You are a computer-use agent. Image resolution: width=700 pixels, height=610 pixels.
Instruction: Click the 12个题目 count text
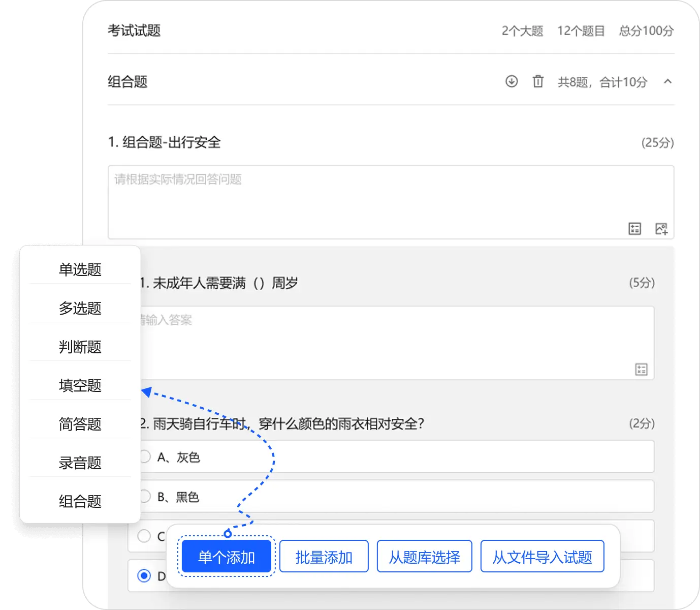[x=581, y=31]
